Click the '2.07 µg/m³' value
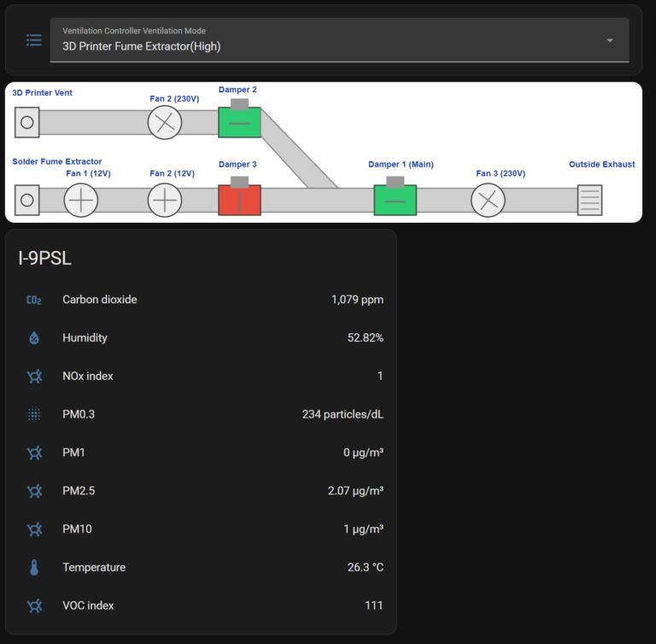The image size is (656, 644). tap(355, 490)
